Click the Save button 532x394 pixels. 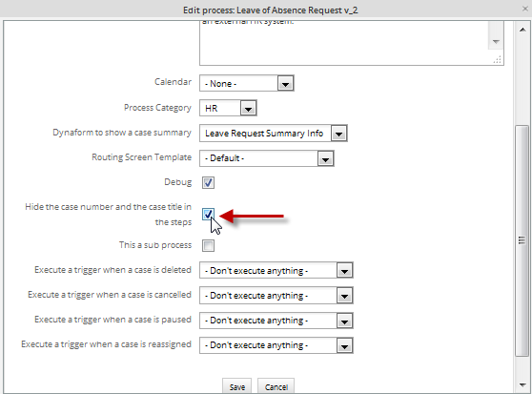click(x=236, y=386)
